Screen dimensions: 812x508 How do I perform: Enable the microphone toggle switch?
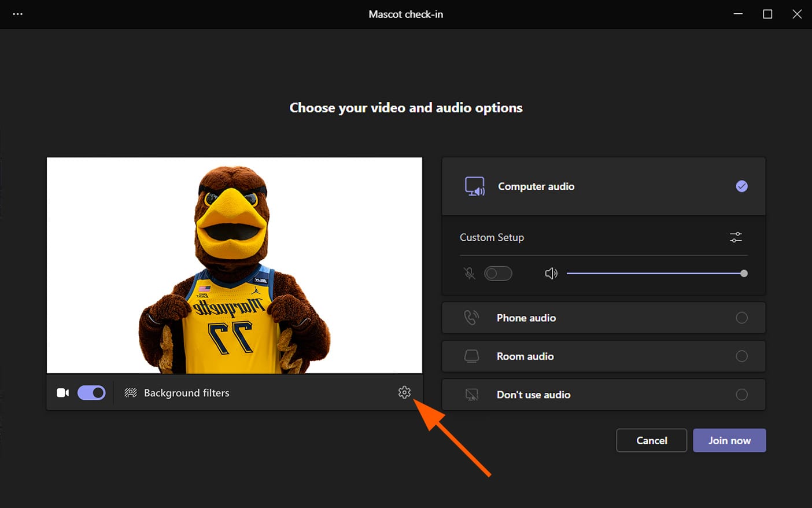(x=498, y=273)
